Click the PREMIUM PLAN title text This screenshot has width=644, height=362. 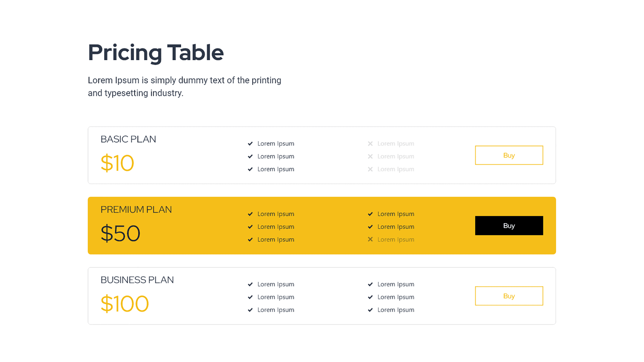pos(136,209)
